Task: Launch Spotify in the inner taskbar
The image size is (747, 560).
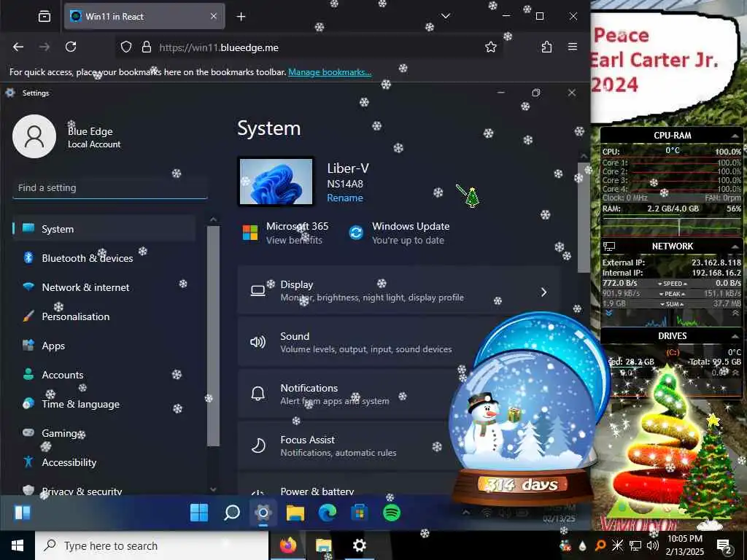Action: (392, 513)
